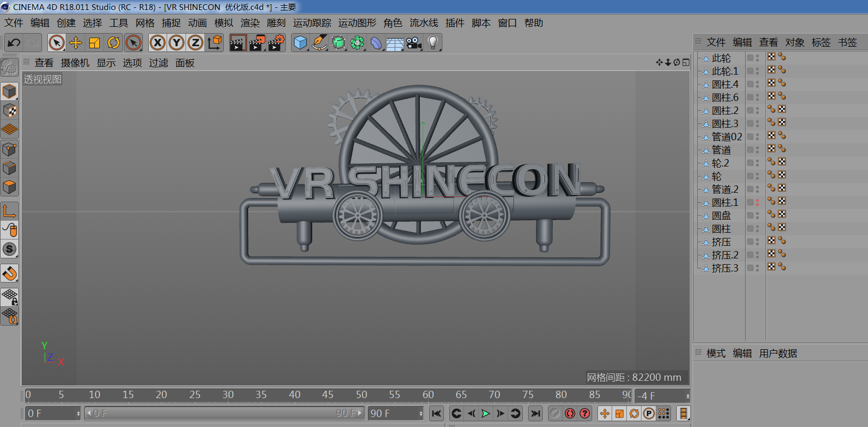Image resolution: width=868 pixels, height=427 pixels.
Task: Click the Undo arrow icon
Action: pos(14,43)
